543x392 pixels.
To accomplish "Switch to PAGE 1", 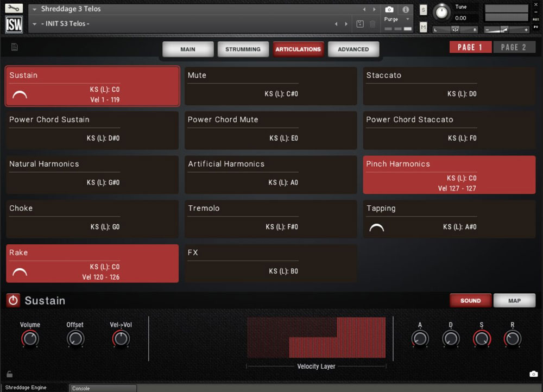I will click(x=470, y=47).
